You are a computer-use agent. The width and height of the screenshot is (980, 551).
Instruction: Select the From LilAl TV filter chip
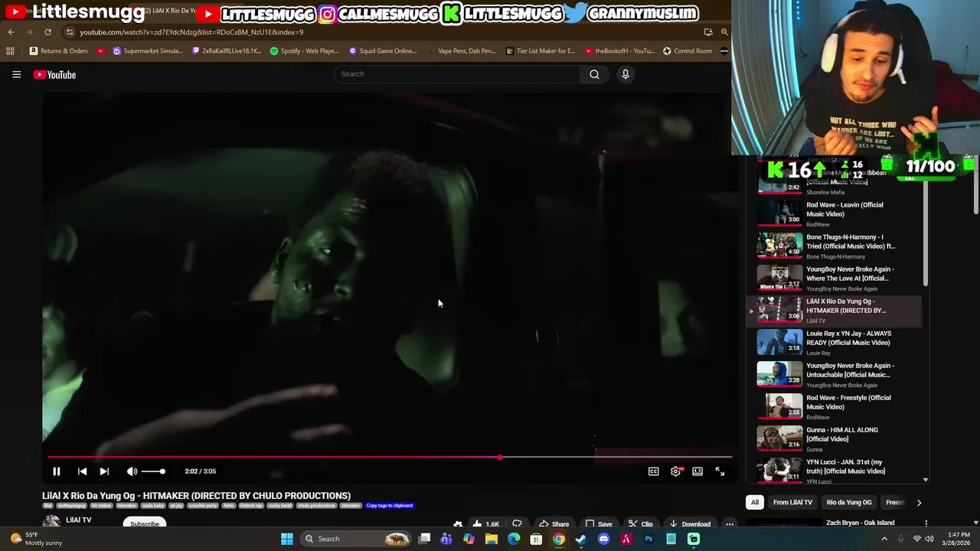(792, 503)
